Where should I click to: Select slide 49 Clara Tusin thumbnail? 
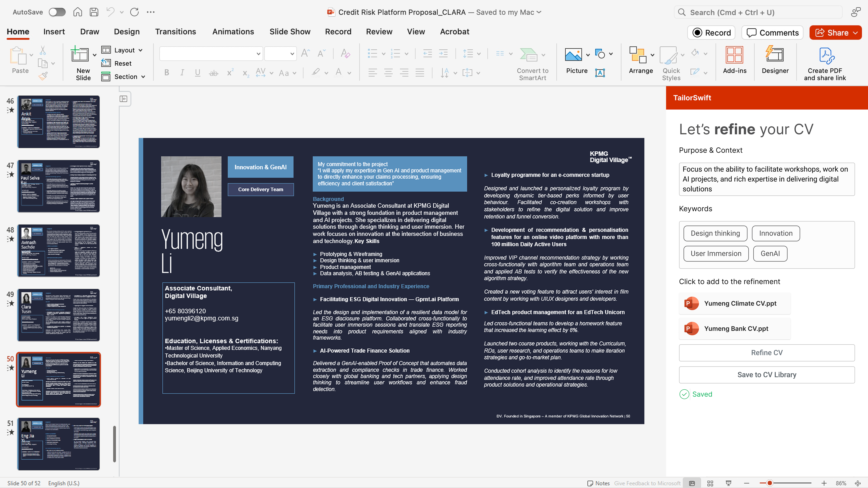tap(59, 315)
